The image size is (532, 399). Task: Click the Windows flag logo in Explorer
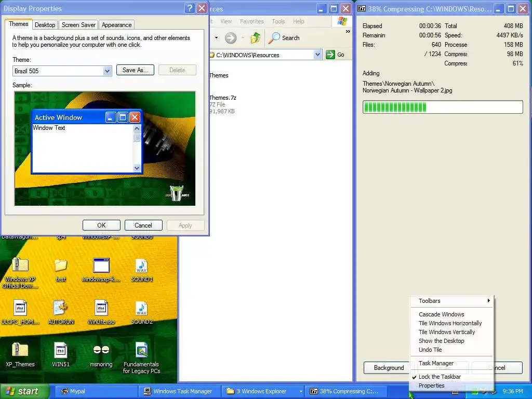(x=342, y=21)
